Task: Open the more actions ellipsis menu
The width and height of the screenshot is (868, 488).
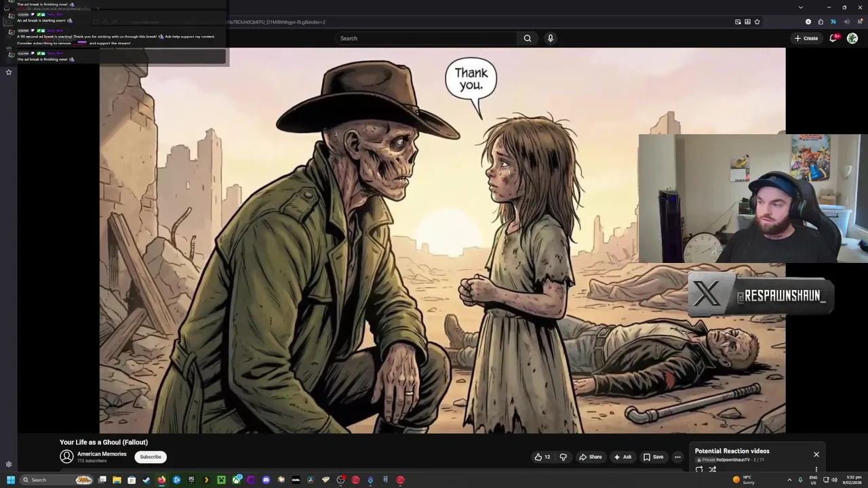Action: pos(677,457)
